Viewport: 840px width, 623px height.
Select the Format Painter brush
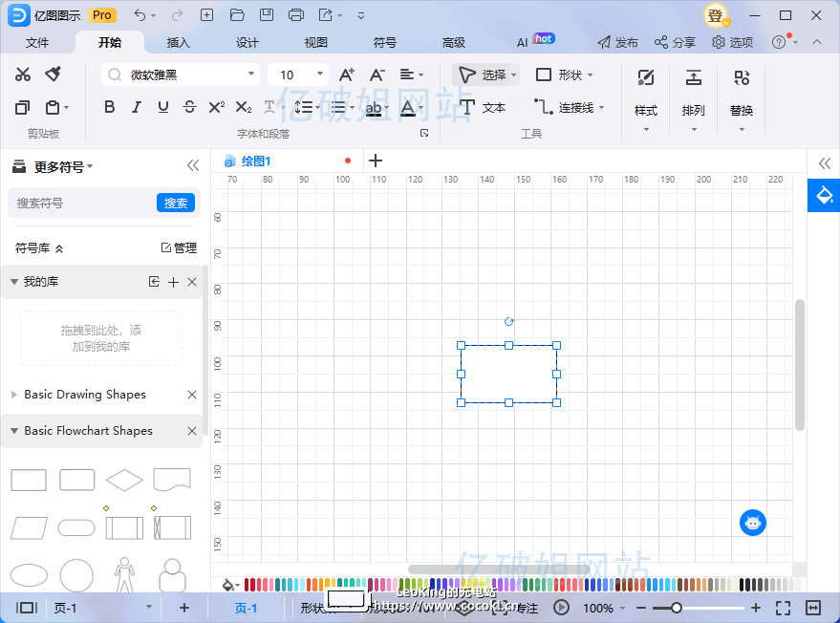(53, 74)
